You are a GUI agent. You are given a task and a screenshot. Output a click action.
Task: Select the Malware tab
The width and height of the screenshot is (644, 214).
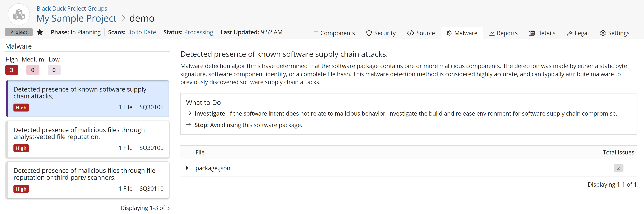click(462, 33)
